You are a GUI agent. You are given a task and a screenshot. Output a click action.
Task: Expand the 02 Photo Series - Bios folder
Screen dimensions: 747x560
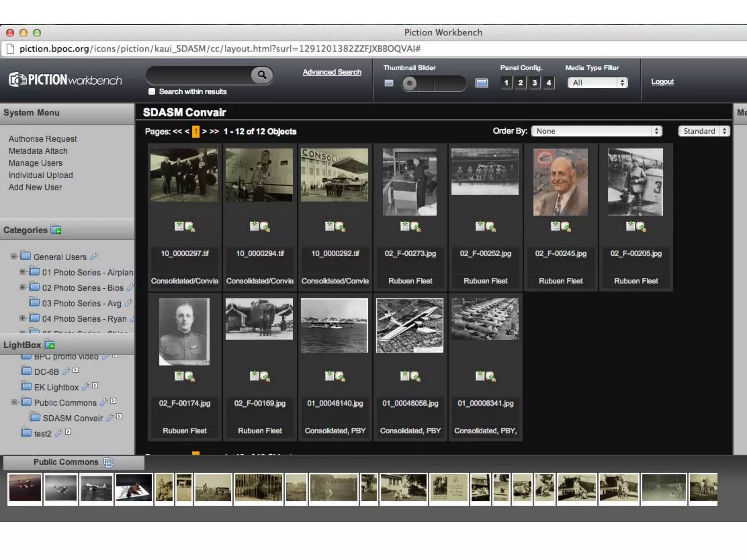point(23,287)
